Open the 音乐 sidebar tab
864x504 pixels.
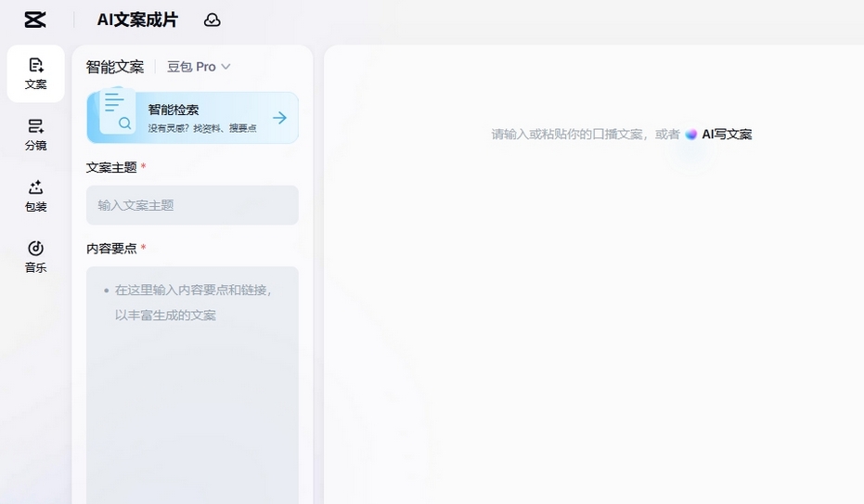point(36,257)
